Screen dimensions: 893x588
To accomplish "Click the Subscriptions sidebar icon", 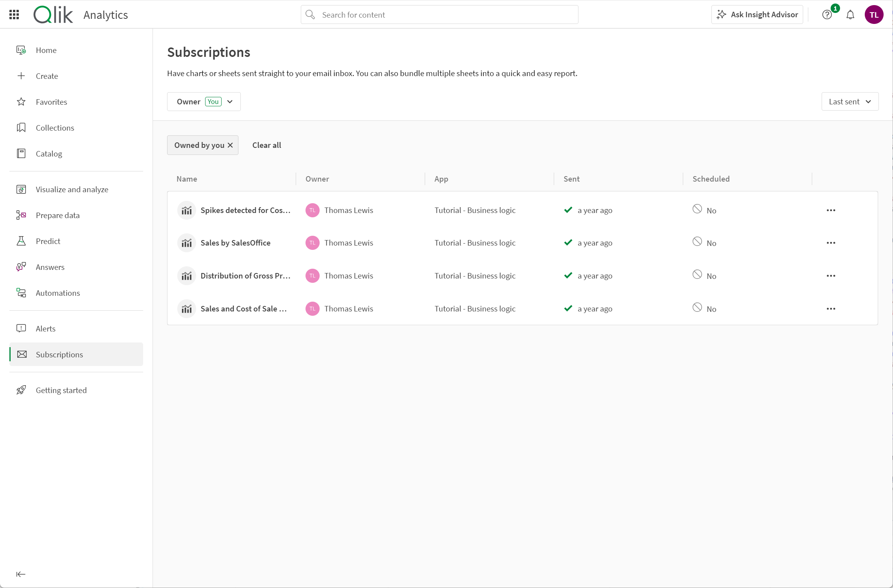I will (x=21, y=354).
